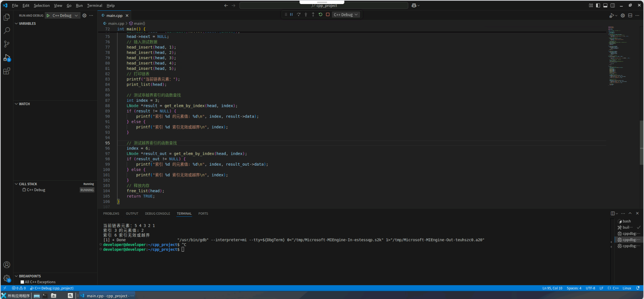Open Copilot chat icon in title bar
This screenshot has height=299, width=644.
click(x=414, y=5)
